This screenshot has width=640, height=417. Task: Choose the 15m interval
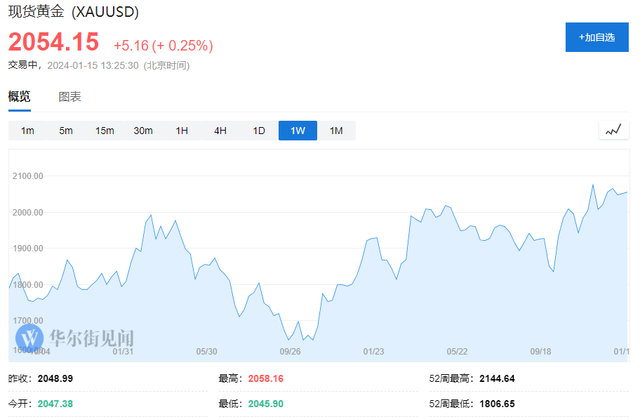point(105,131)
